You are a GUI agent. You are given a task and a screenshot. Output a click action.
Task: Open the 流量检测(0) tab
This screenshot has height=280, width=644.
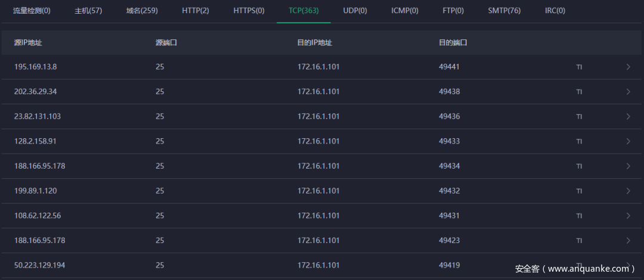[x=32, y=11]
